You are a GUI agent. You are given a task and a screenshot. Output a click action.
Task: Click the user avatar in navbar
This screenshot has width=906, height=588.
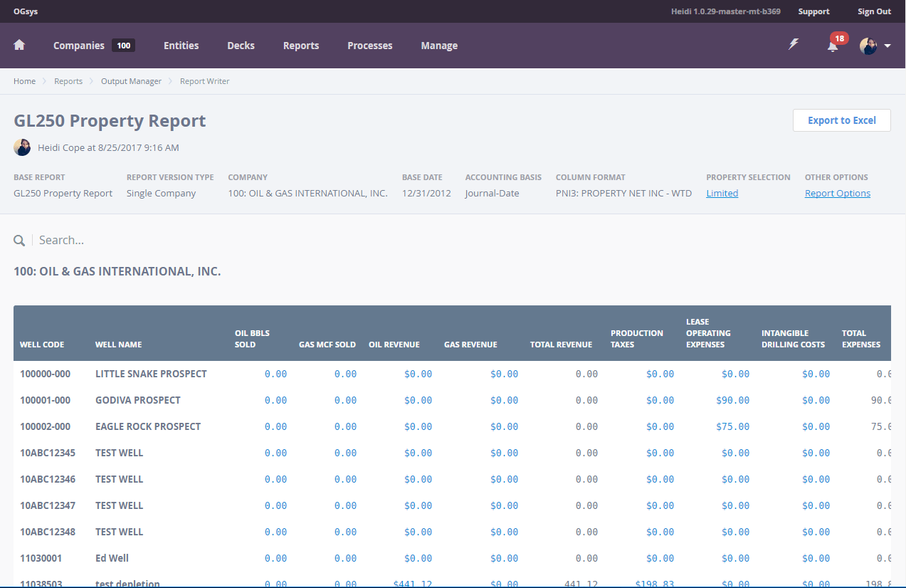(x=868, y=46)
